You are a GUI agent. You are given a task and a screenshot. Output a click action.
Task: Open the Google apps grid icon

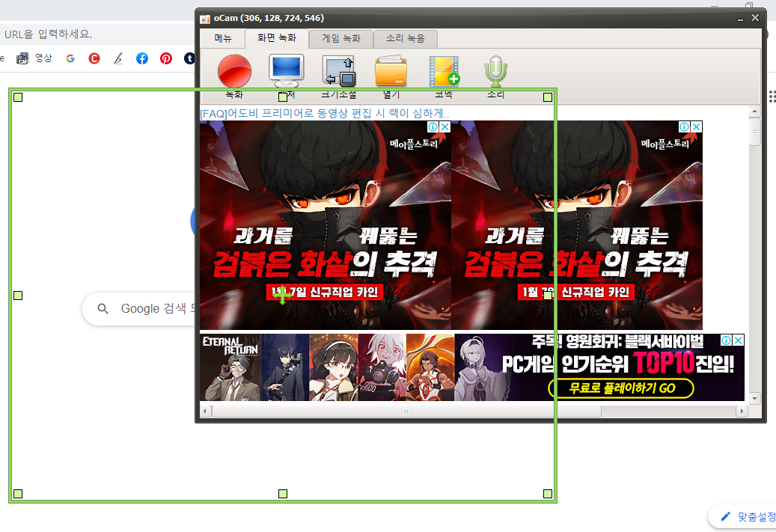[x=772, y=97]
